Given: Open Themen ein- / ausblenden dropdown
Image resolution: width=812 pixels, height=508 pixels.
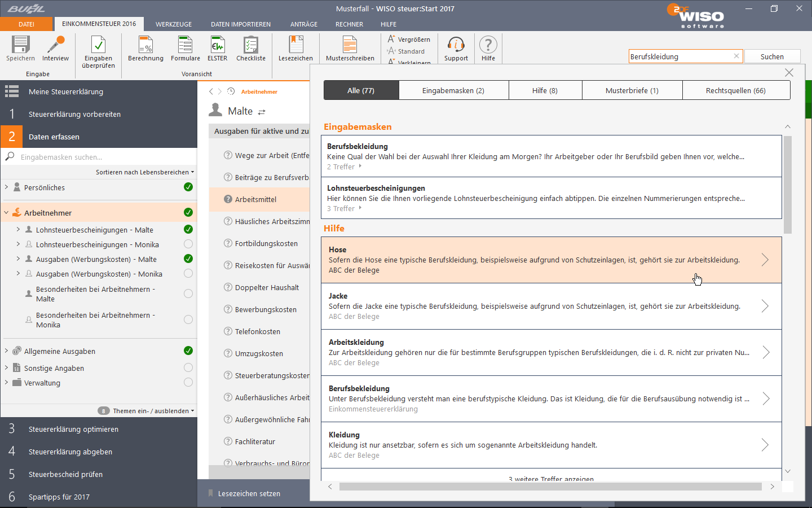Looking at the screenshot, I should pos(153,411).
